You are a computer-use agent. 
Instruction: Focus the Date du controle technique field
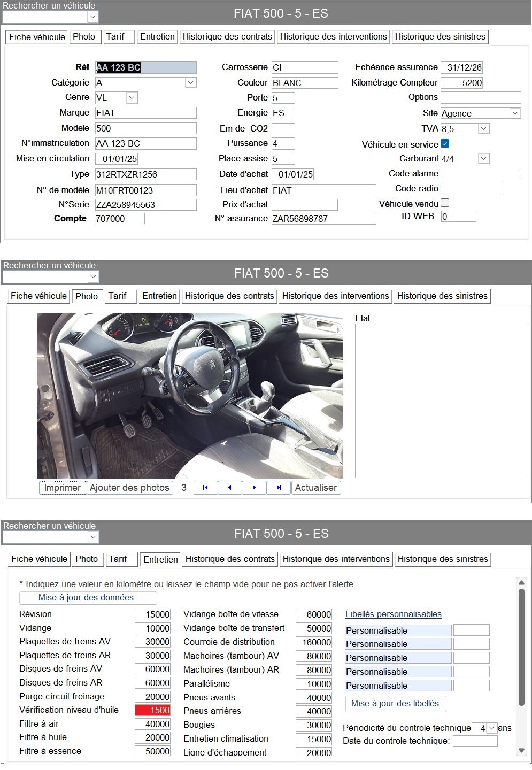pyautogui.click(x=475, y=741)
